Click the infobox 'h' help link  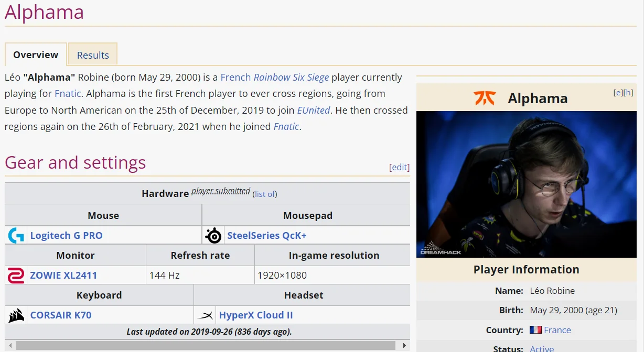tap(628, 93)
